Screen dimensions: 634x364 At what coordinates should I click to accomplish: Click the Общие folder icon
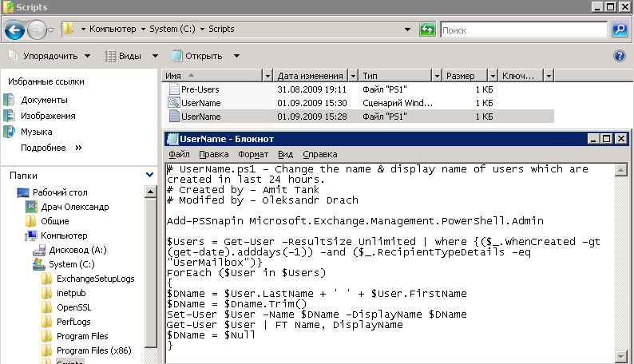[30, 221]
